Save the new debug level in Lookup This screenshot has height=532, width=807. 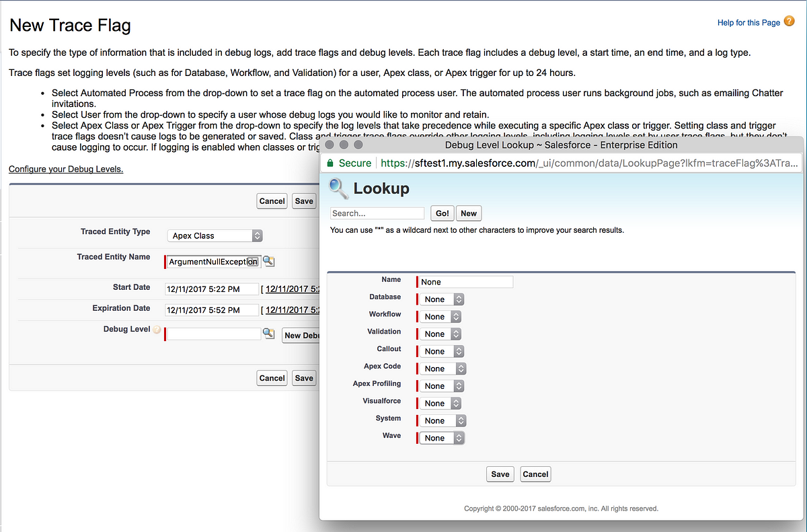coord(500,474)
